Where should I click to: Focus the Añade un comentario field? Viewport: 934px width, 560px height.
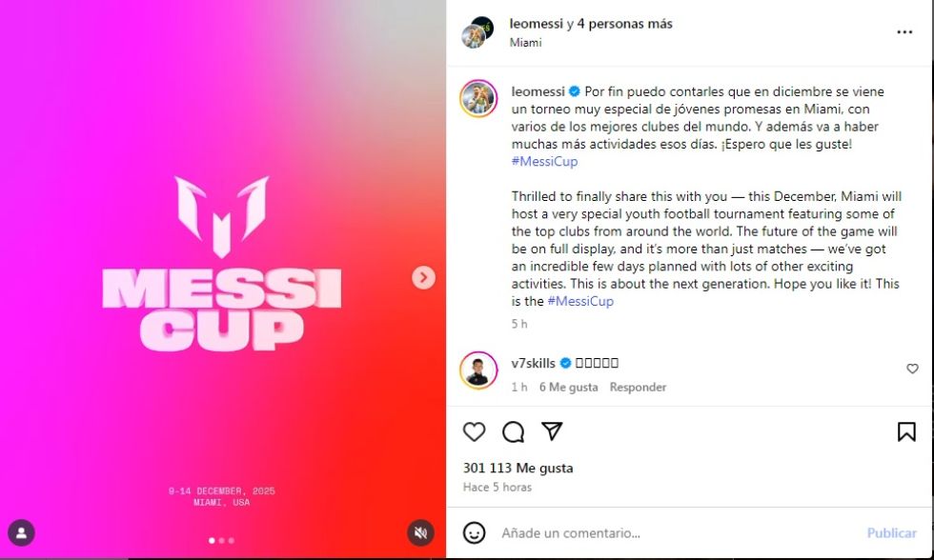(679, 532)
